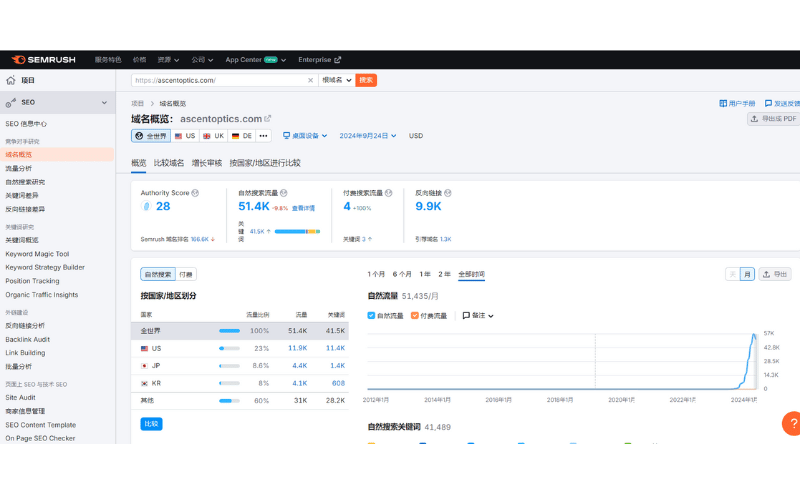Screen dimensions: 800x500
Task: Switch to 自然搜索 toggle
Action: (158, 274)
